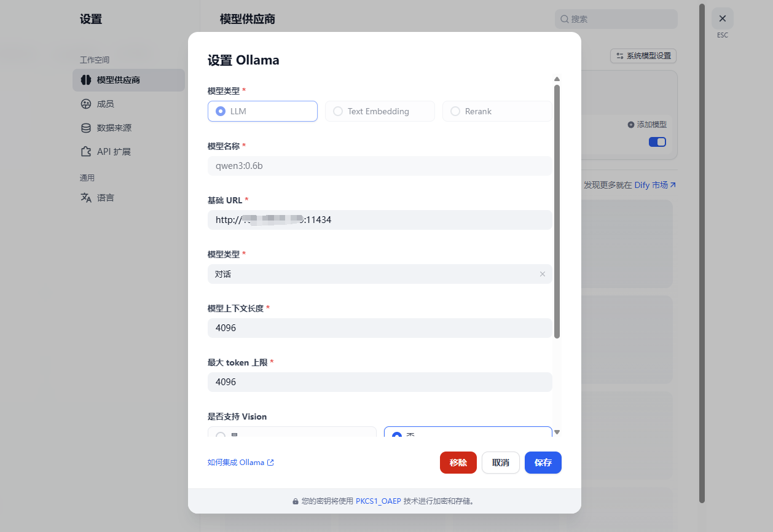This screenshot has height=532, width=773.
Task: Open 模型供应商 in the settings sidebar
Action: tap(128, 80)
